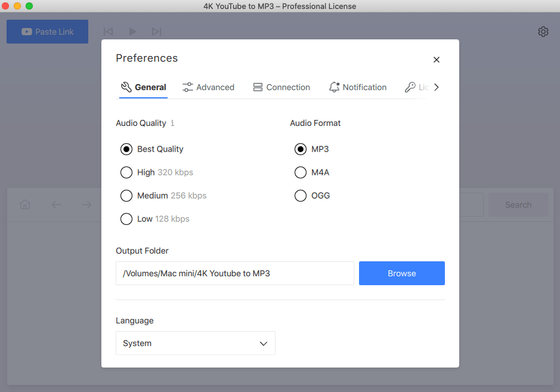Viewport: 560px width, 392px height.
Task: Click the previous track icon
Action: (x=108, y=32)
